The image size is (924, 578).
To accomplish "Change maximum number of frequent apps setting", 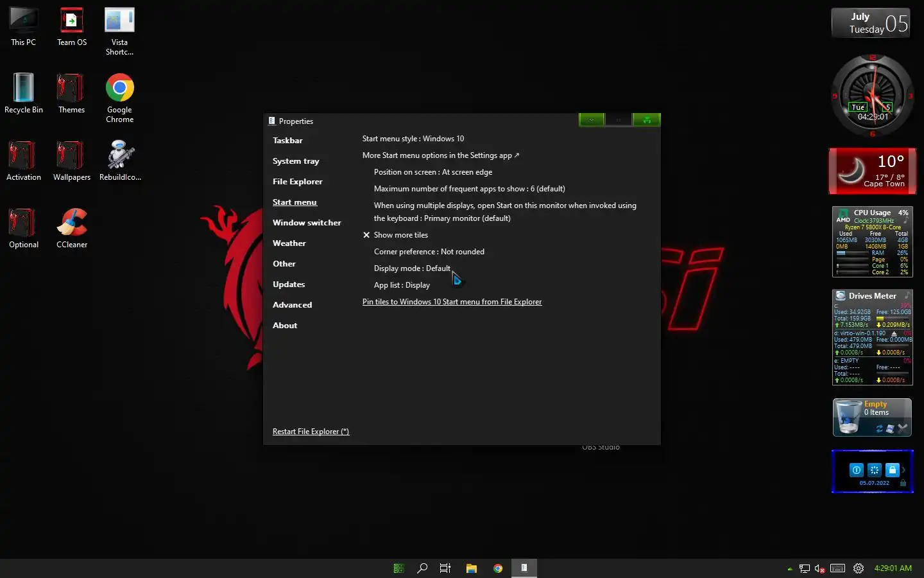I will pyautogui.click(x=470, y=189).
